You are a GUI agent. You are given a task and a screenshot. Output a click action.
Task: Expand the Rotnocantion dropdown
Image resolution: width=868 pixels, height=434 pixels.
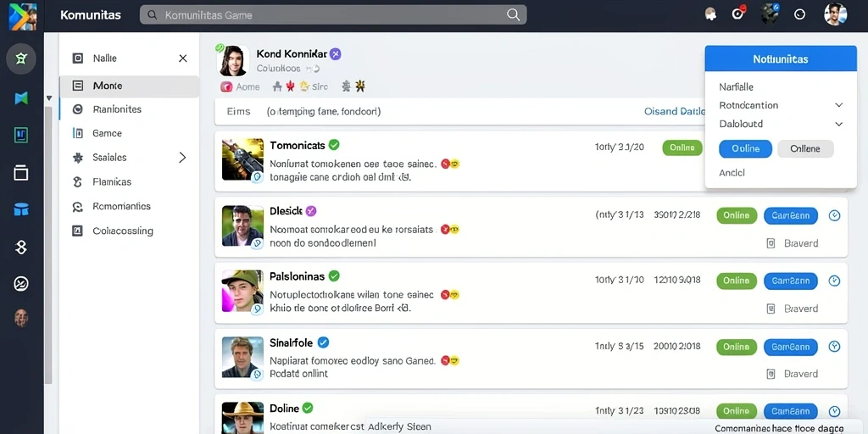coord(838,105)
